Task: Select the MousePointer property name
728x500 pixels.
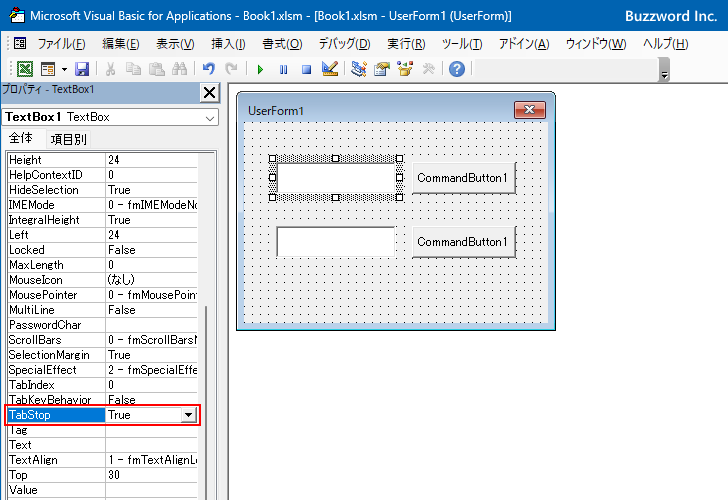Action: (56, 295)
